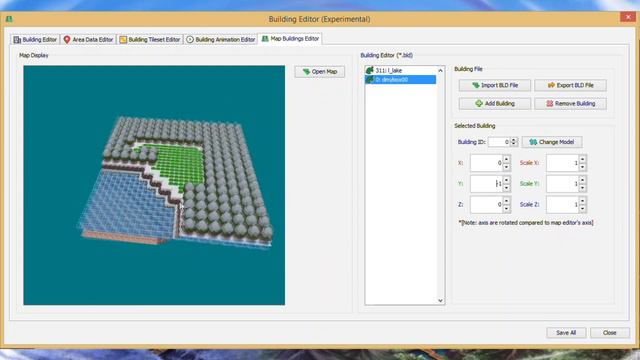The width and height of the screenshot is (640, 360).
Task: Decrement the Z position spinner
Action: [507, 209]
